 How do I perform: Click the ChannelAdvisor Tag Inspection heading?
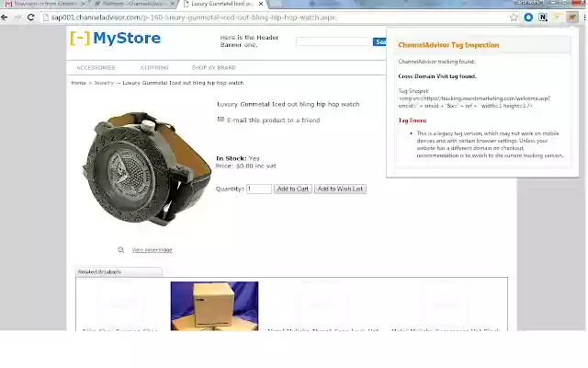coord(448,45)
